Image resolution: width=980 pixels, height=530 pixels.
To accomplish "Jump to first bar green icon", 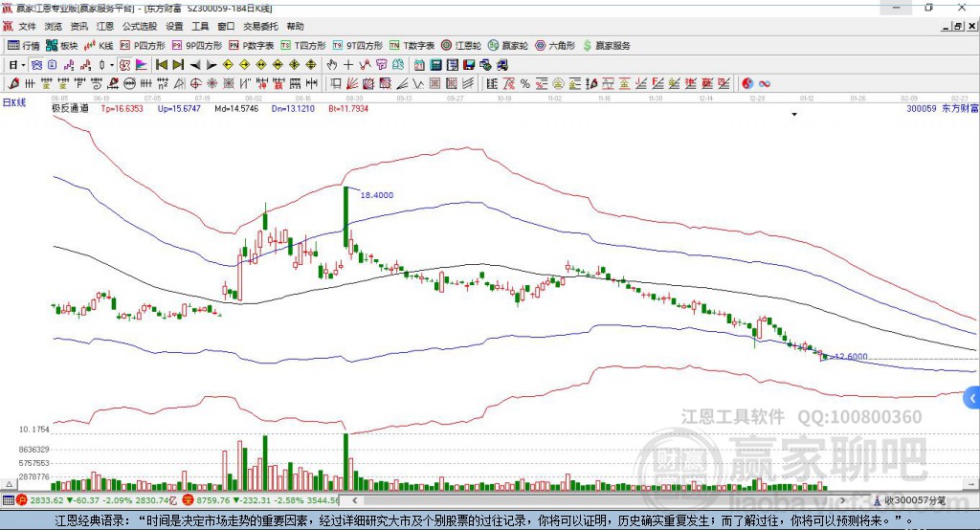I will pyautogui.click(x=161, y=65).
